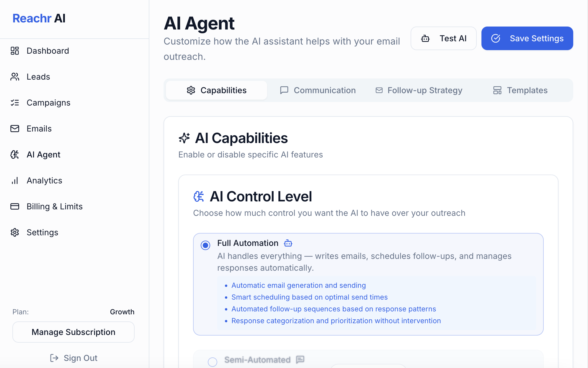The width and height of the screenshot is (588, 368).
Task: Switch to the Communication tab
Action: click(x=318, y=90)
